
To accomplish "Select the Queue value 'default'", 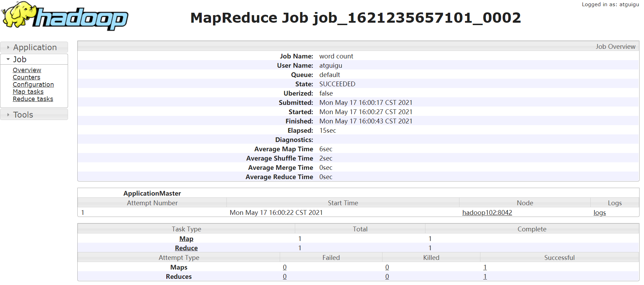I will point(330,75).
